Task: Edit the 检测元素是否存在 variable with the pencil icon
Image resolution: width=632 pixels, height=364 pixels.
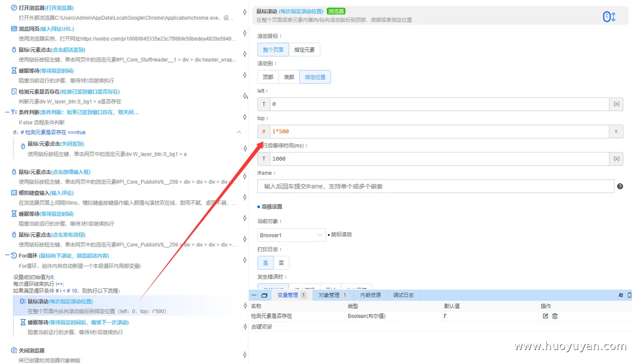Action: [545, 316]
